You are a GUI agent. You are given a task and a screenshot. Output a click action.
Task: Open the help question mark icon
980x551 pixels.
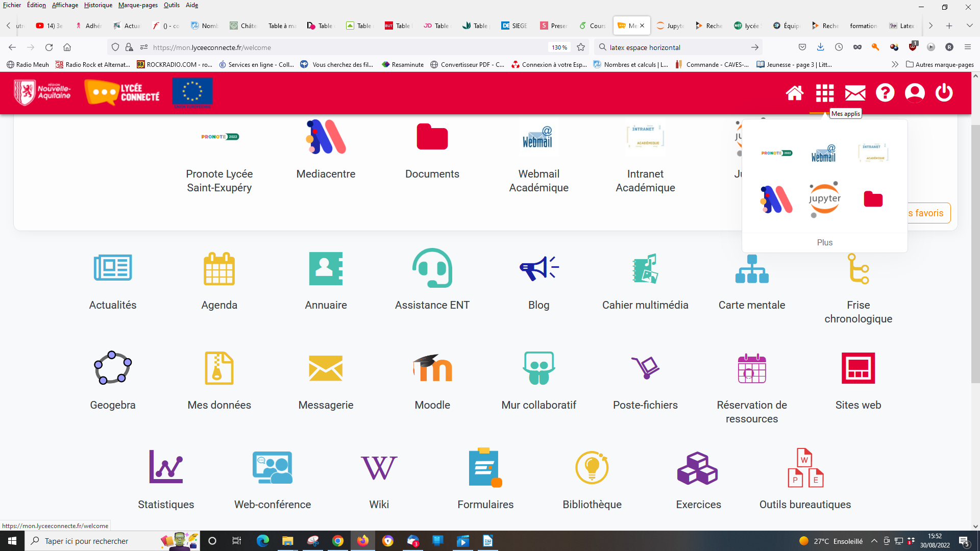pos(885,93)
